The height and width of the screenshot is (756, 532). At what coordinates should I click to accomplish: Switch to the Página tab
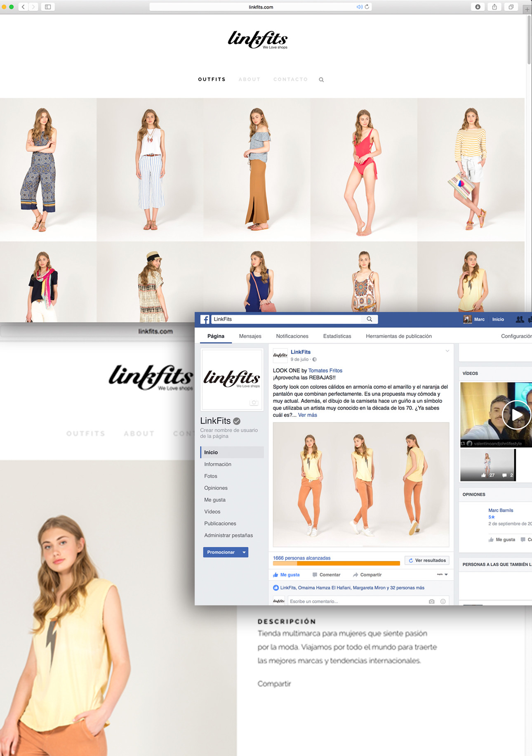[216, 336]
